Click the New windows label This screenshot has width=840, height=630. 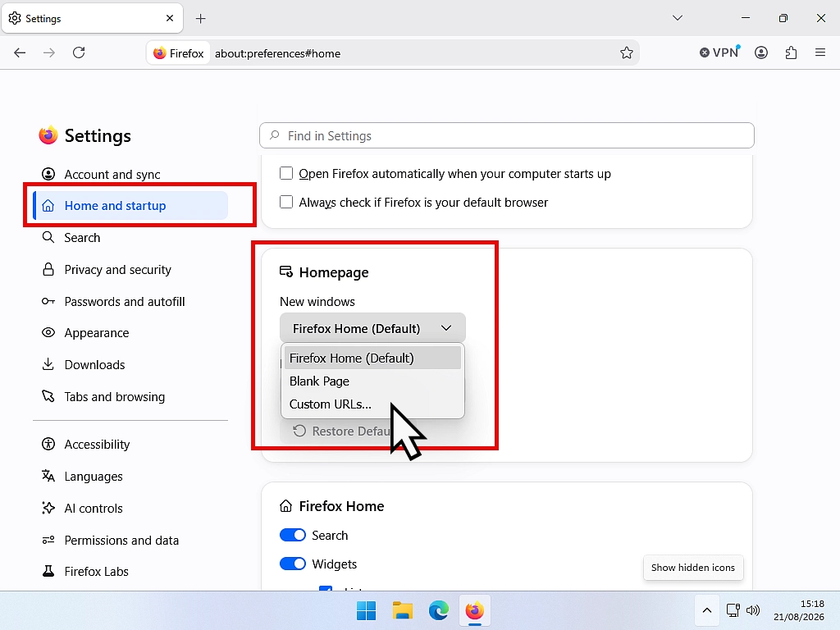click(x=317, y=302)
